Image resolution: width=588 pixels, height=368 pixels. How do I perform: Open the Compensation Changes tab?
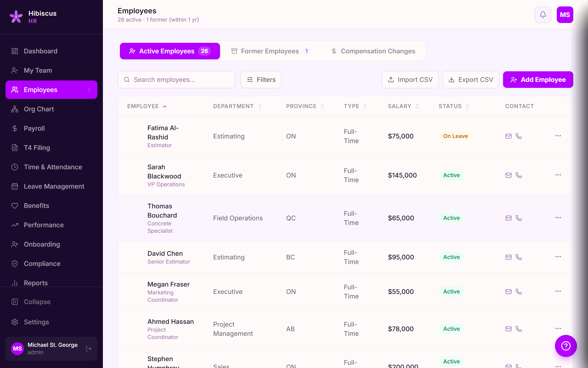(x=373, y=51)
